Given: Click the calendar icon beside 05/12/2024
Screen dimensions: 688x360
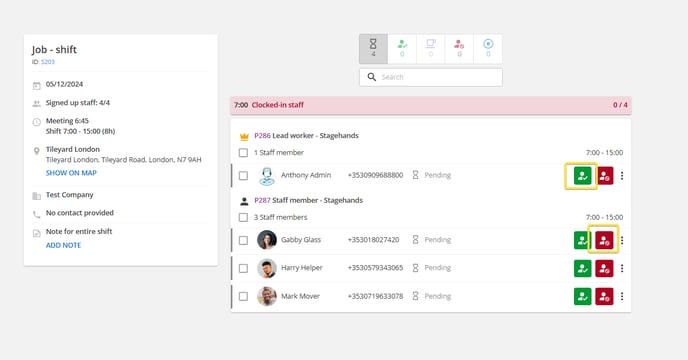Looking at the screenshot, I should (37, 86).
